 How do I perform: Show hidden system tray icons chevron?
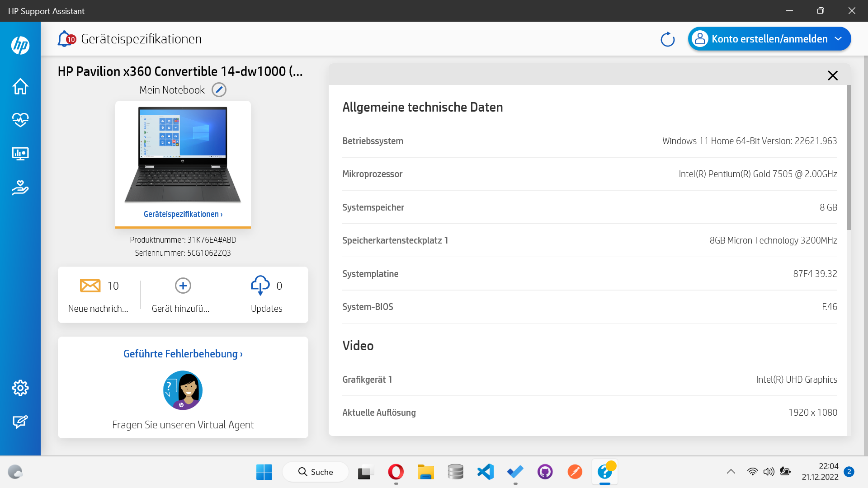(x=731, y=472)
